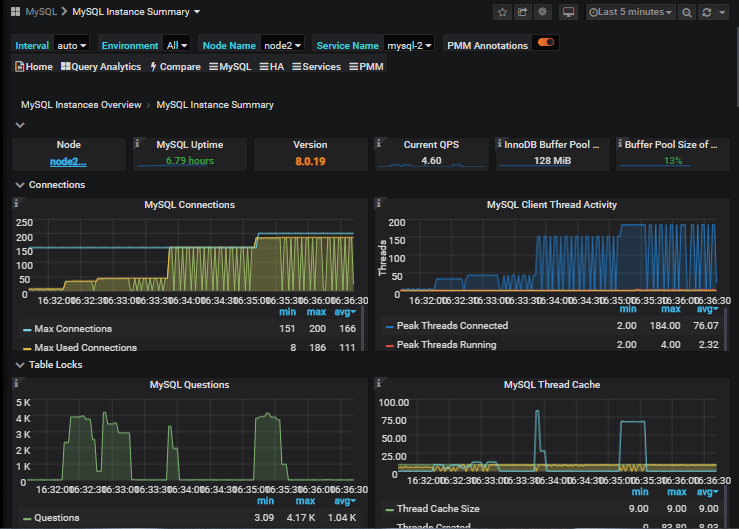Open the MySQL Questions panel title menu
Image resolution: width=739 pixels, height=529 pixels.
coord(189,385)
